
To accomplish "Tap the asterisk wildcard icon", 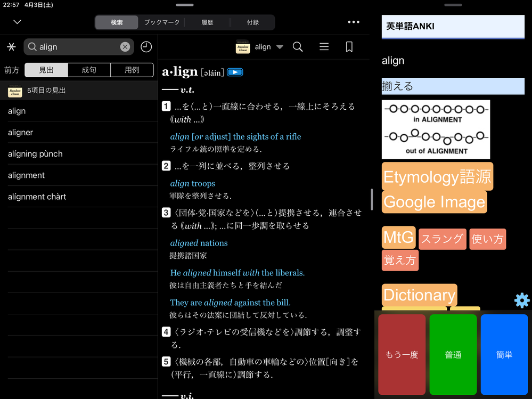I will [11, 47].
